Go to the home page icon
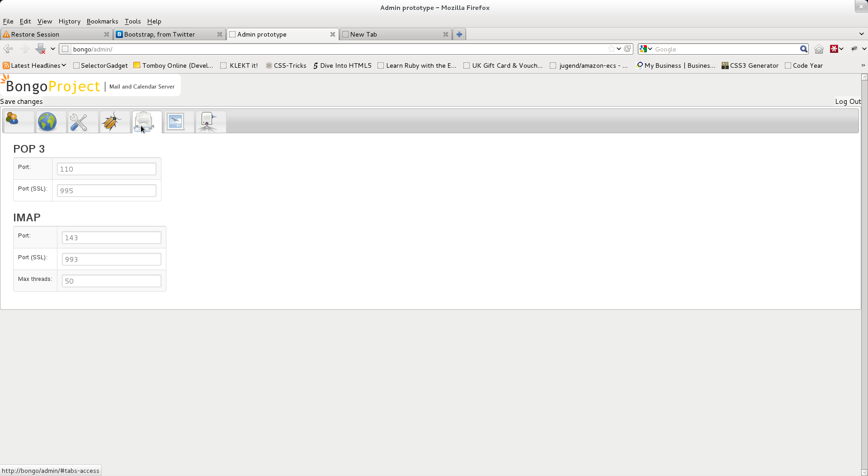This screenshot has height=476, width=868. 819,49
